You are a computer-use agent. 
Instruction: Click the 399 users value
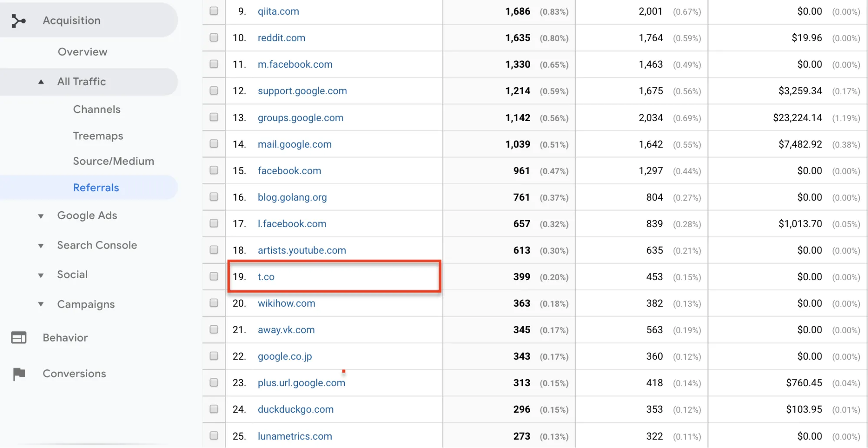coord(521,277)
